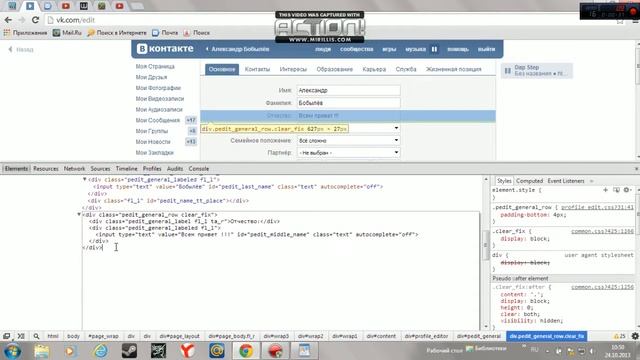Open the Поиск в Интернете bookmark
Image resolution: width=640 pixels, height=360 pixels.
[x=117, y=33]
